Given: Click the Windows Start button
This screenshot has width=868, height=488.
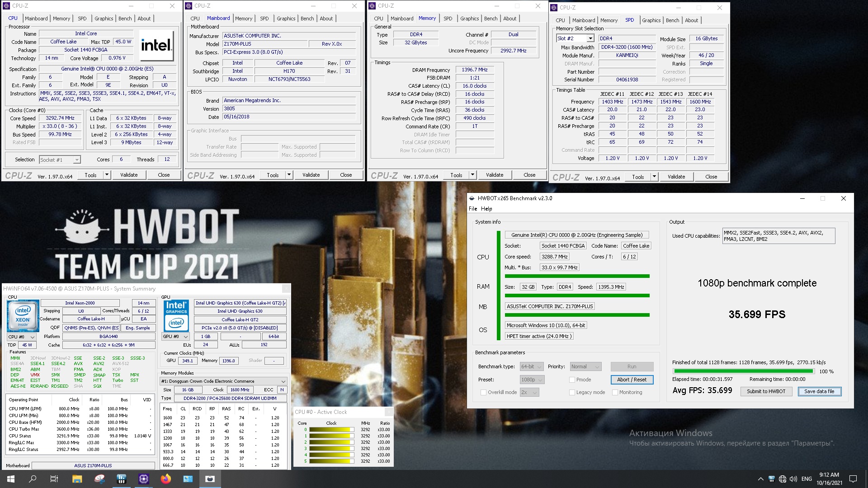Looking at the screenshot, I should coord(11,479).
